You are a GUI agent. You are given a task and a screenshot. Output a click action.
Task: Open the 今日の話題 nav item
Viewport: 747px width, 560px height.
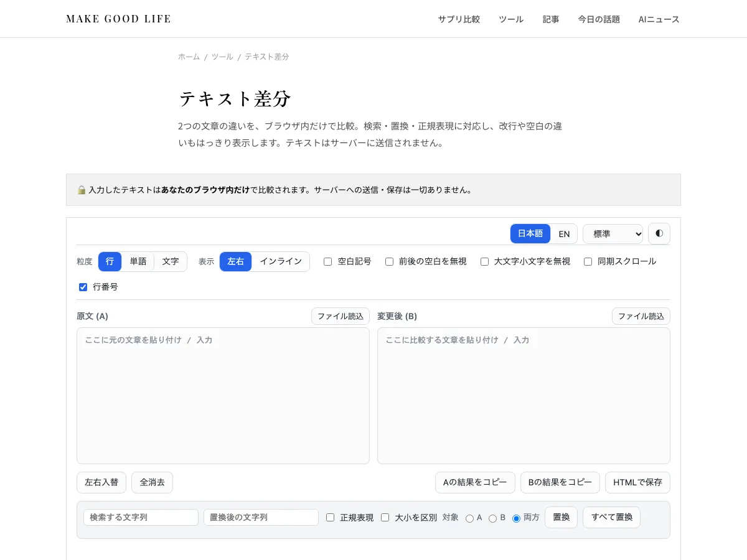pos(599,19)
